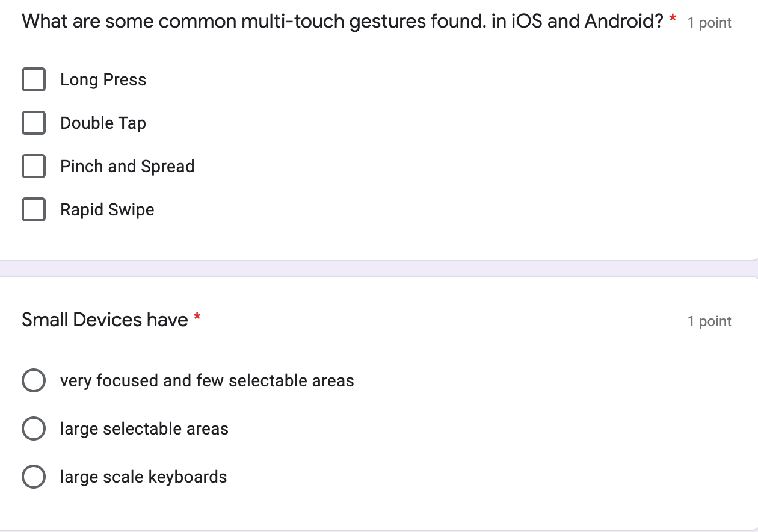Check the Rapid Swipe option
Screen dimensions: 758x532
coord(34,209)
